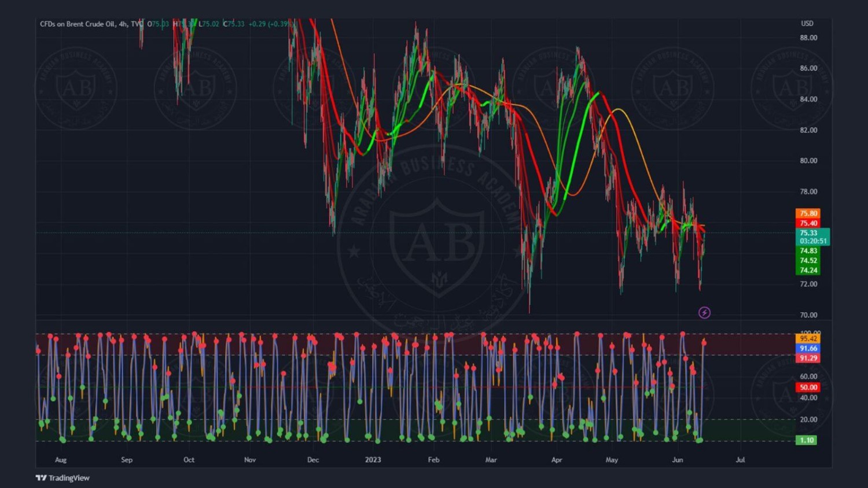Select the orange 75.80 price tag
Viewport: 868px width, 488px height.
(x=808, y=213)
